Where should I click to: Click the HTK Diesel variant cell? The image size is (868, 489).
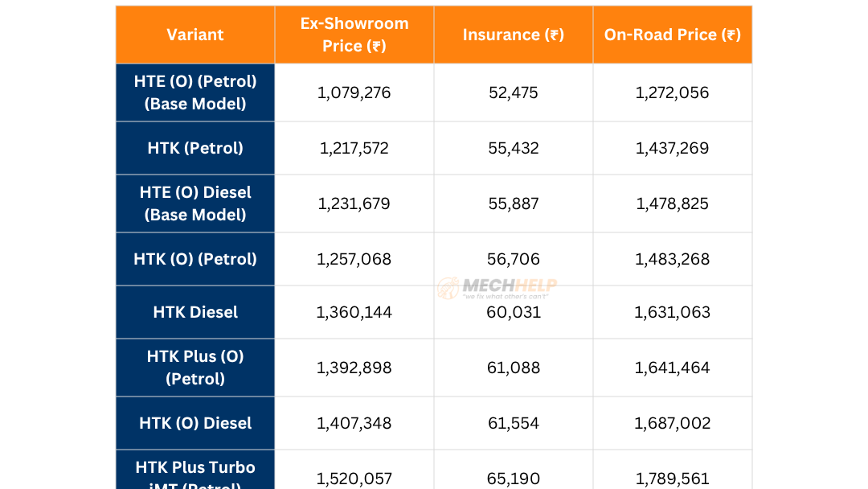[195, 312]
